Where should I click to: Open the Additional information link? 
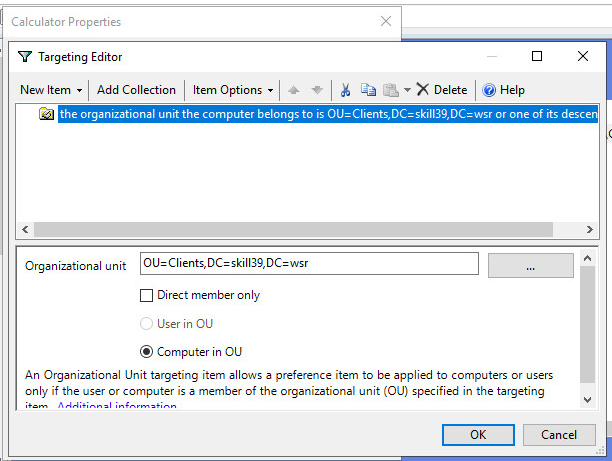pos(117,406)
